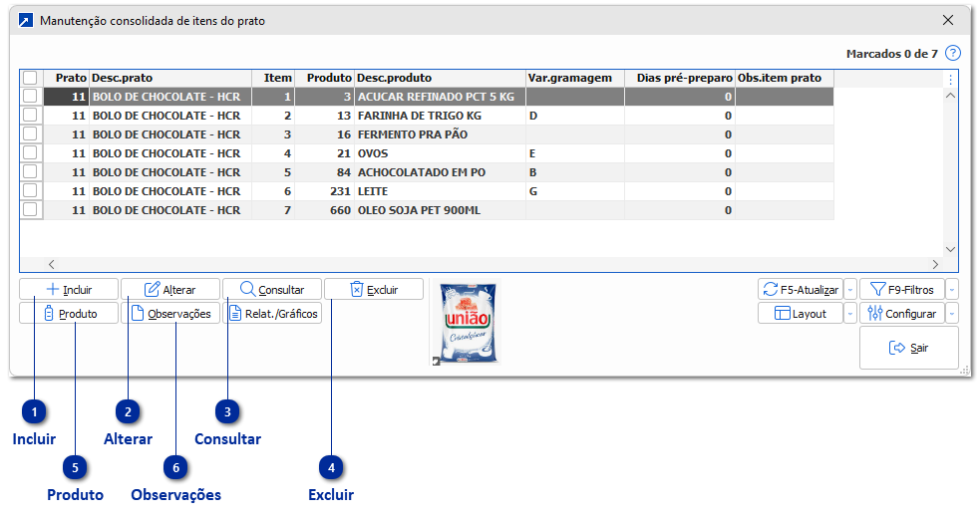Open the Observações button
Image resolution: width=980 pixels, height=521 pixels.
pyautogui.click(x=170, y=313)
